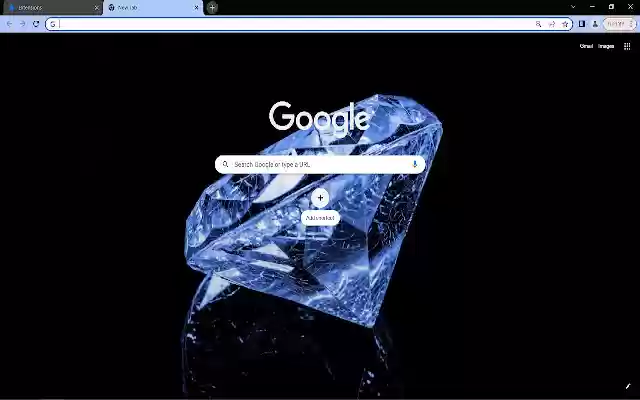Click the Google icon in address bar

point(53,24)
